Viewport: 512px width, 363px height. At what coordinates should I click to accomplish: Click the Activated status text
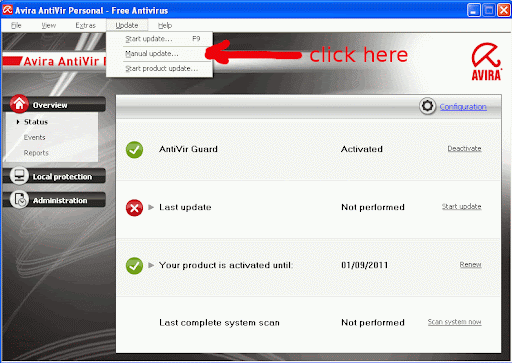click(x=362, y=149)
